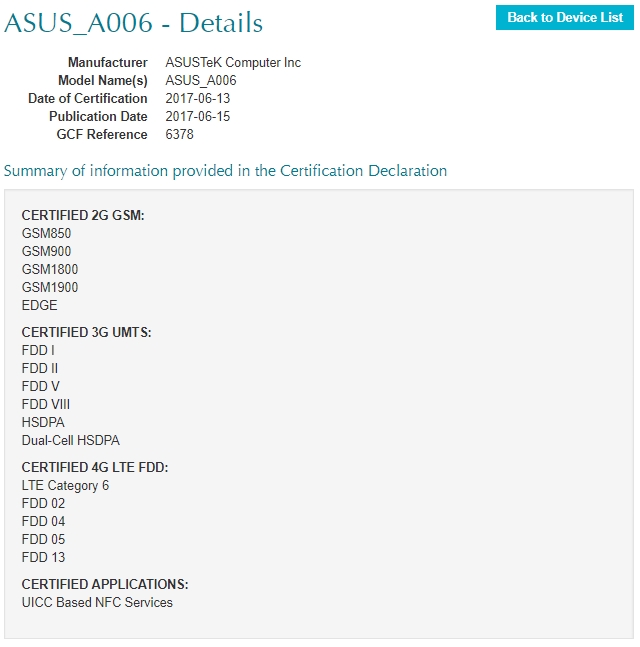Select the GSM1800 entry
Image resolution: width=640 pixels, height=647 pixels.
point(50,269)
